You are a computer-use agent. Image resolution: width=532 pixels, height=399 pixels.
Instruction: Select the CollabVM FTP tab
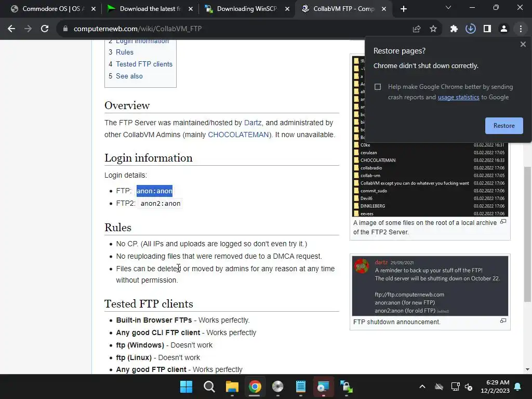coord(343,9)
